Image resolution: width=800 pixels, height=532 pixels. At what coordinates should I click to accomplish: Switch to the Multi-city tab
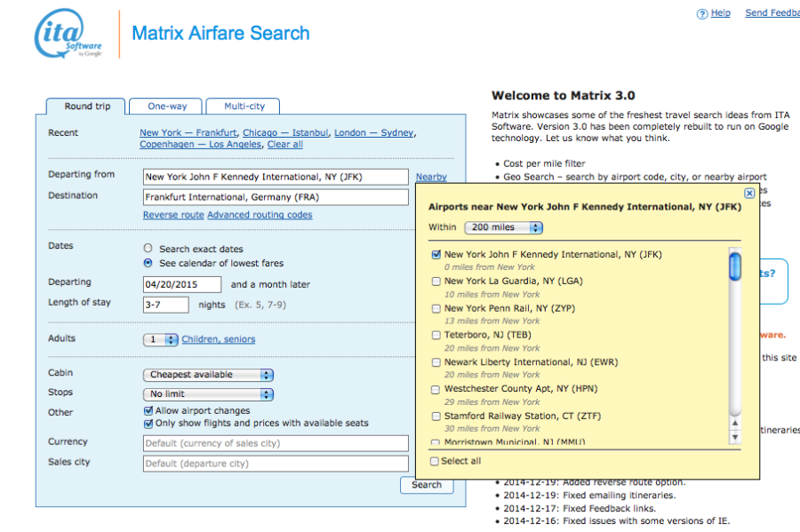pos(244,107)
